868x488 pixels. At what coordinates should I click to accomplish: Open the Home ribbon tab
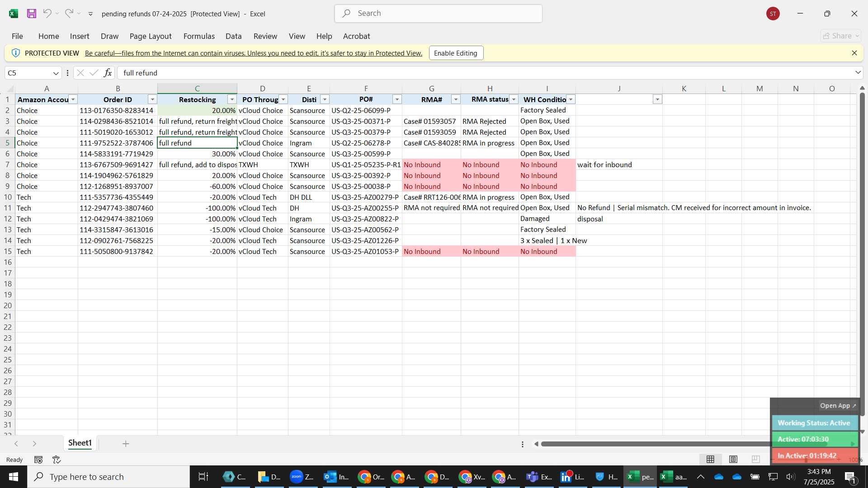(48, 36)
